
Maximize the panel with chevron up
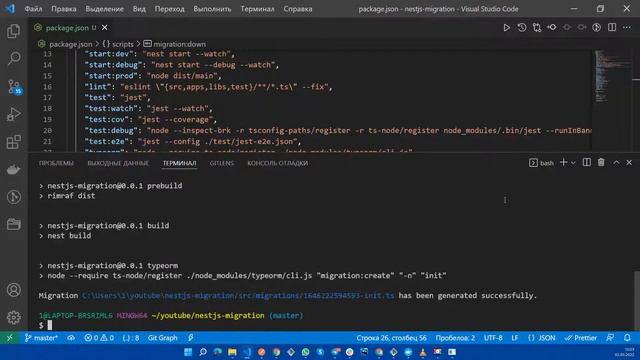[x=616, y=162]
